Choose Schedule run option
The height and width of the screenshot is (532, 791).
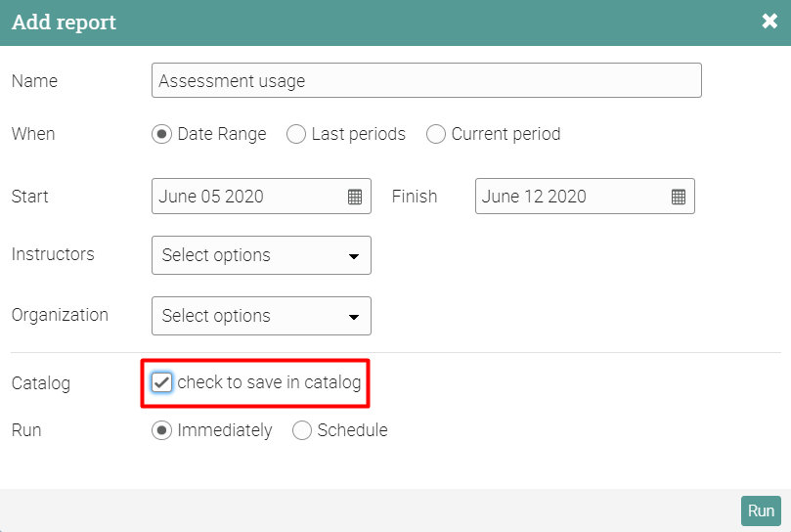point(302,430)
